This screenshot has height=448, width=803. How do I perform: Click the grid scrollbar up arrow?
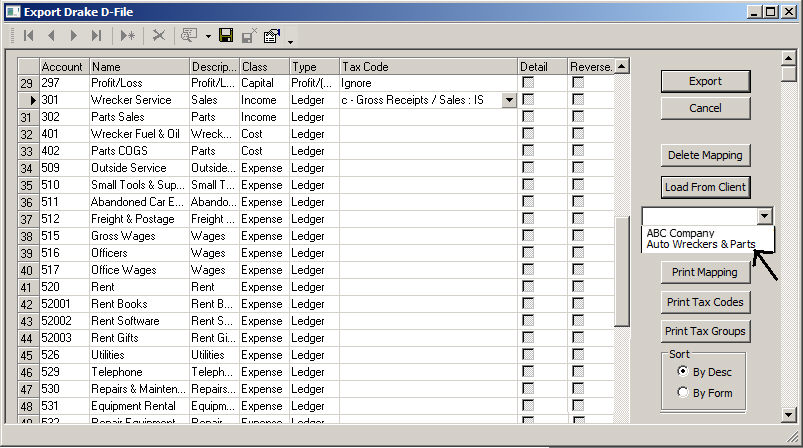pos(621,66)
